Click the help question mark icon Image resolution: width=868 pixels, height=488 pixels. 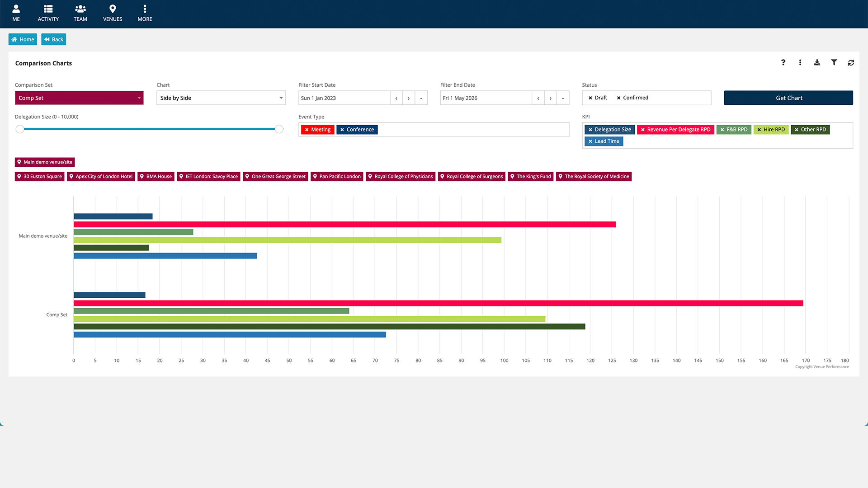pos(783,62)
